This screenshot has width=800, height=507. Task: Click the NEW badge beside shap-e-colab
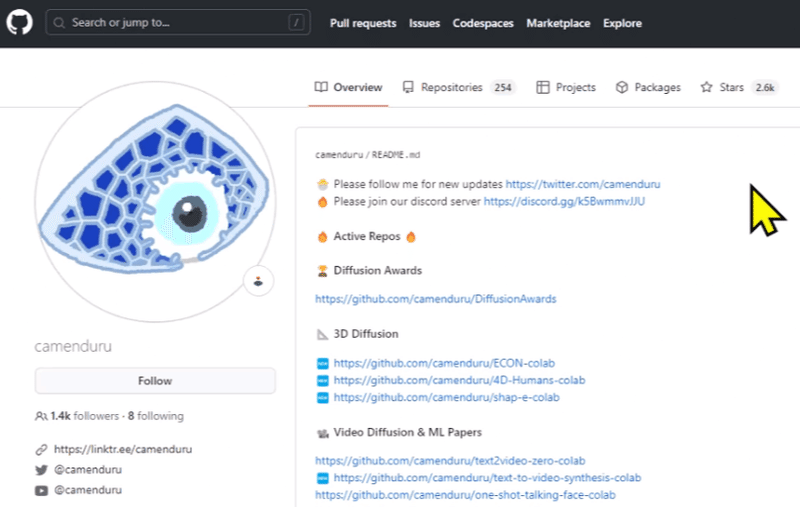coord(322,397)
